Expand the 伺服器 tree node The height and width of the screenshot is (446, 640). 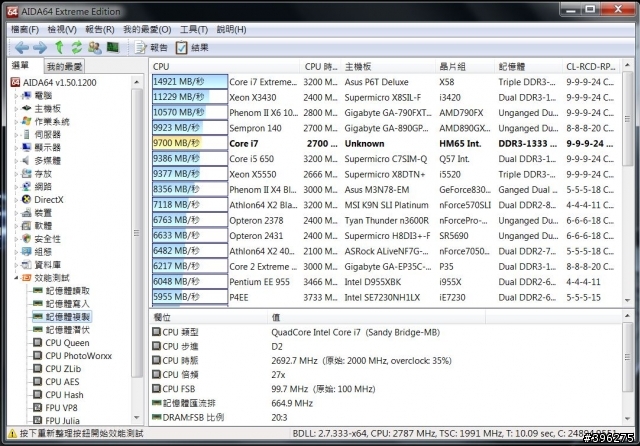tap(17, 135)
